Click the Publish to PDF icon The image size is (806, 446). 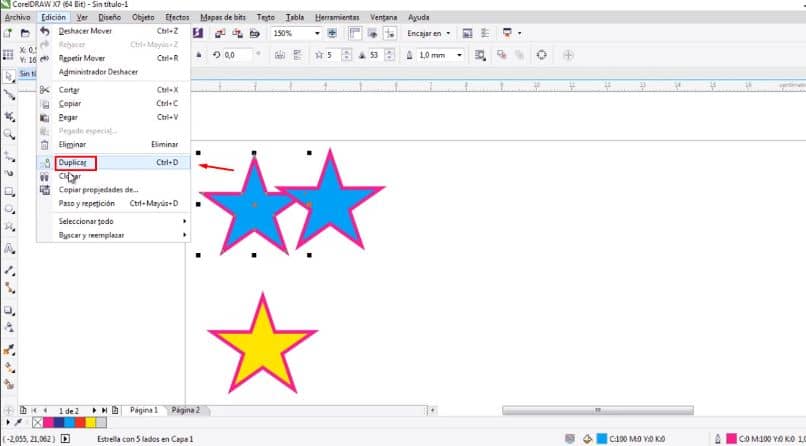[x=254, y=33]
